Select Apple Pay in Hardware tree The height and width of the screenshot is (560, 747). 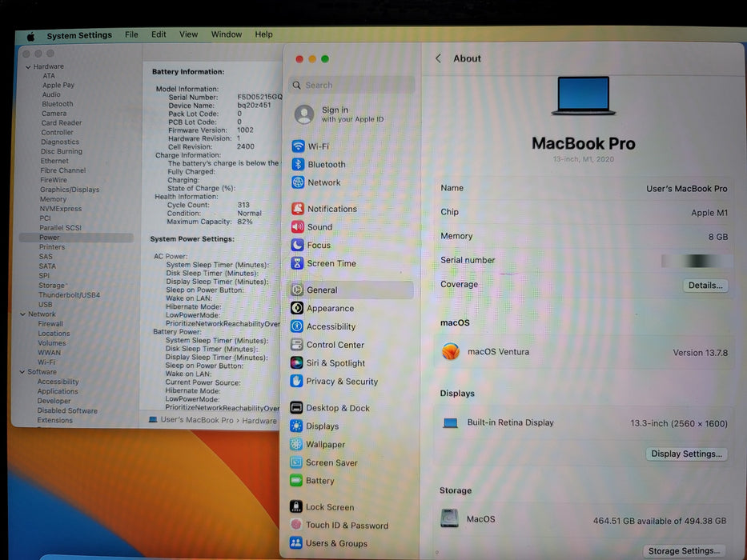coord(58,85)
